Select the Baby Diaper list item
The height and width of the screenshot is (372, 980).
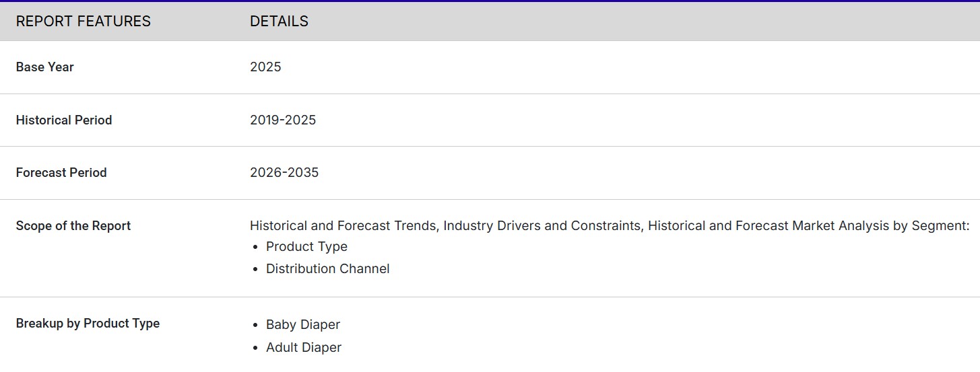click(303, 325)
